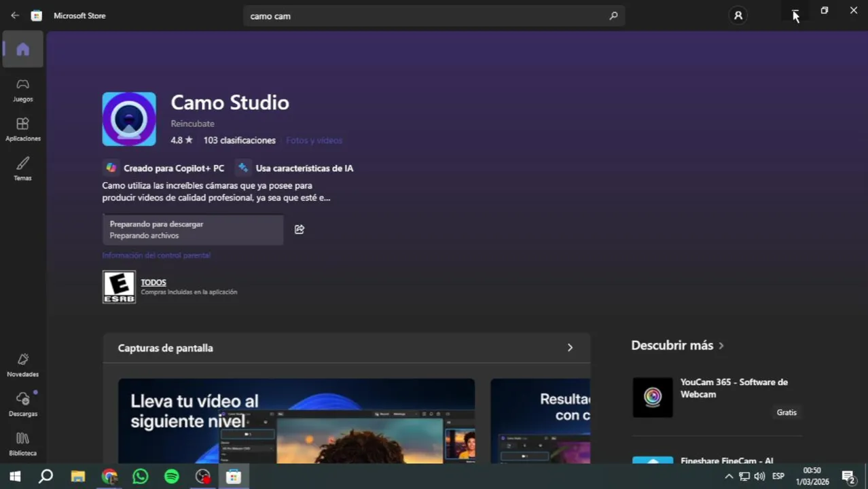Image resolution: width=868 pixels, height=489 pixels.
Task: Open WhatsApp from the taskbar
Action: point(141,477)
